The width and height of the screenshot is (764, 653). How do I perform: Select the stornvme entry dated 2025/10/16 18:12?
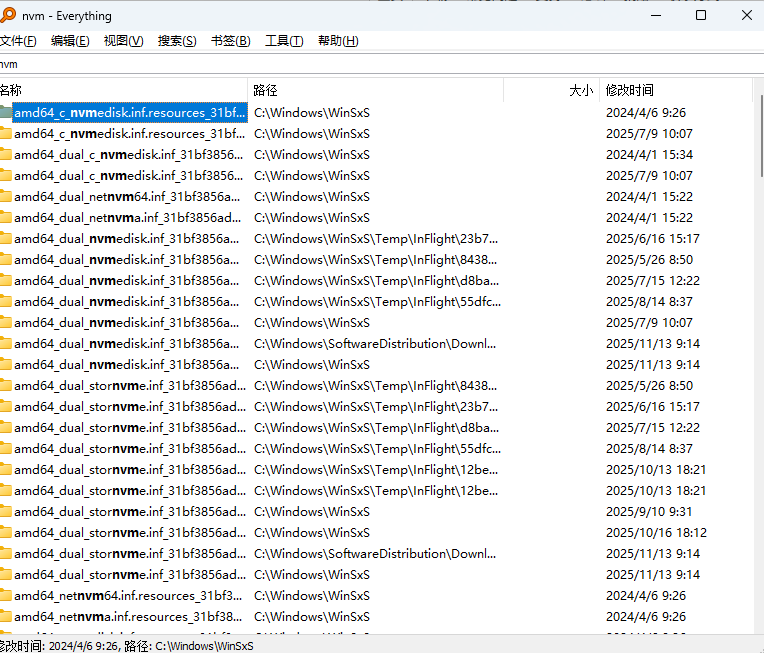(128, 533)
